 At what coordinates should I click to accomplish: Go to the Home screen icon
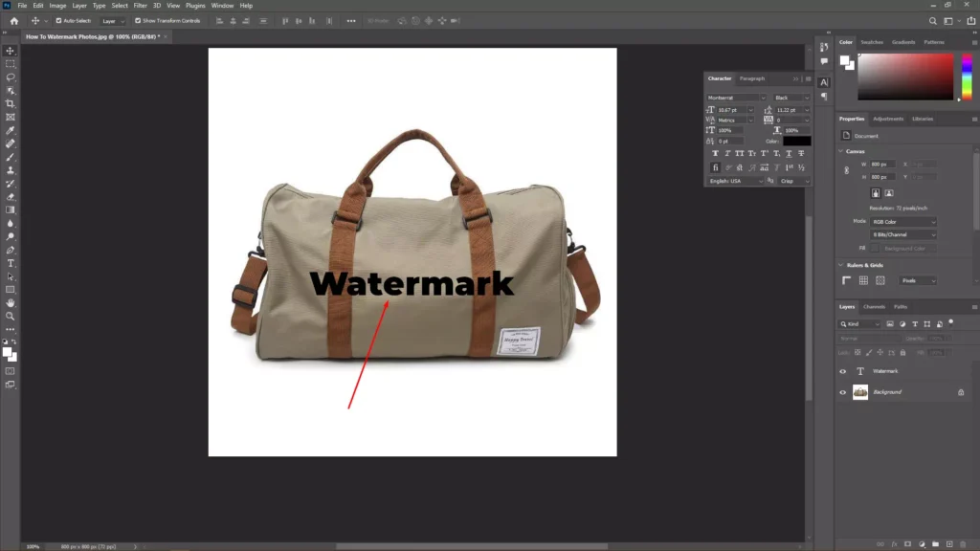coord(13,21)
